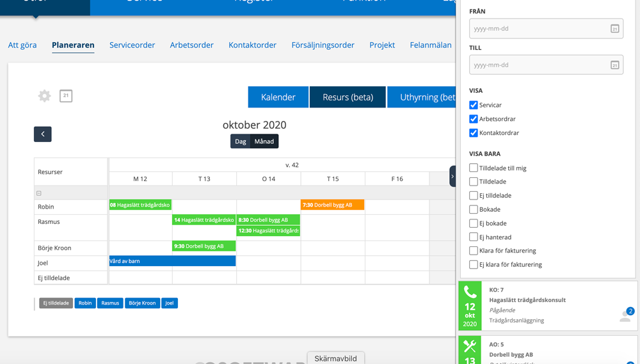Uncheck the Arbetsordrar checkbox
This screenshot has height=364, width=640.
474,119
